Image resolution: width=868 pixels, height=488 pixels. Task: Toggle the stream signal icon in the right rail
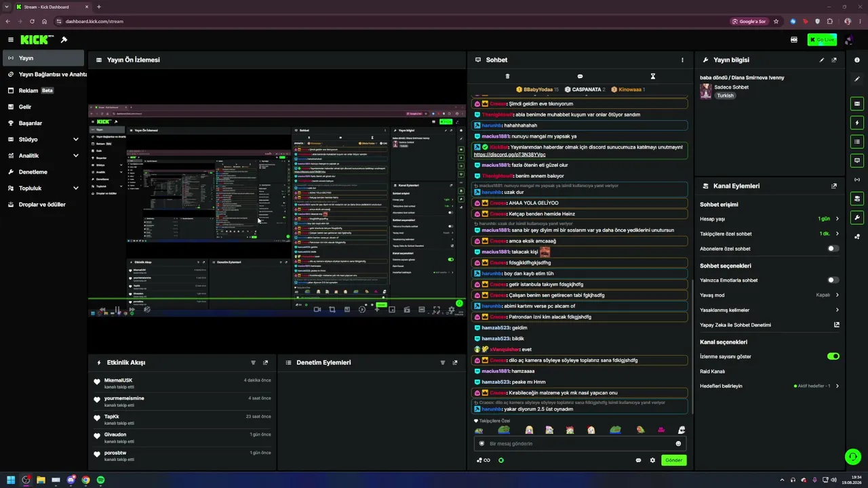click(857, 180)
